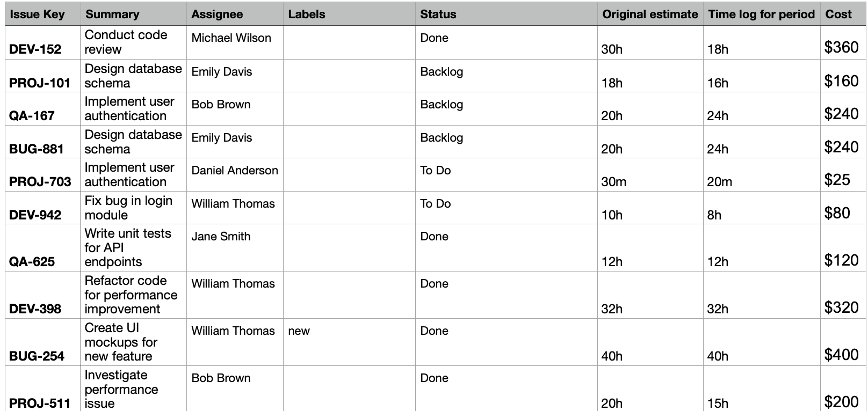
Task: Select the 'To Do' status for PROJ-703
Action: [x=436, y=171]
